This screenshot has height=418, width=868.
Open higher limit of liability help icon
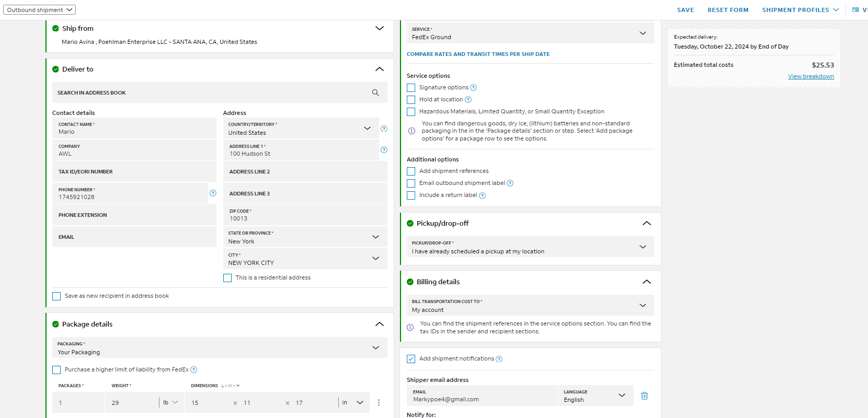coord(193,370)
